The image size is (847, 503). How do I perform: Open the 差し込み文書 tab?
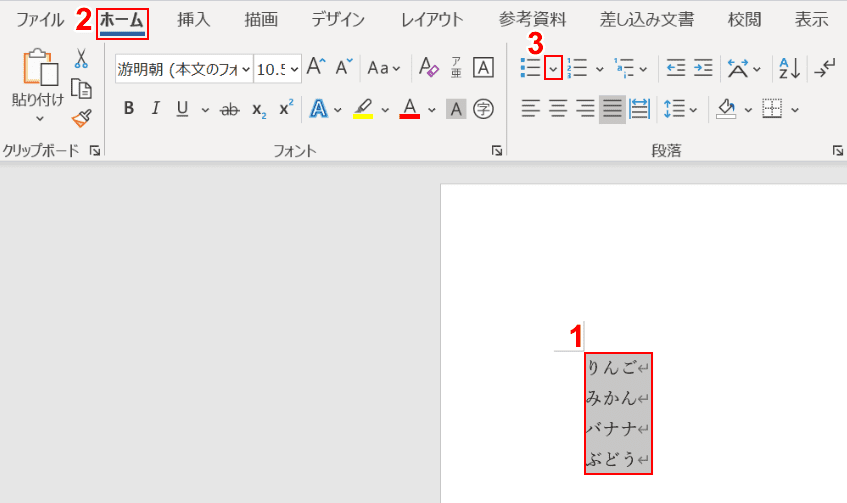[647, 20]
